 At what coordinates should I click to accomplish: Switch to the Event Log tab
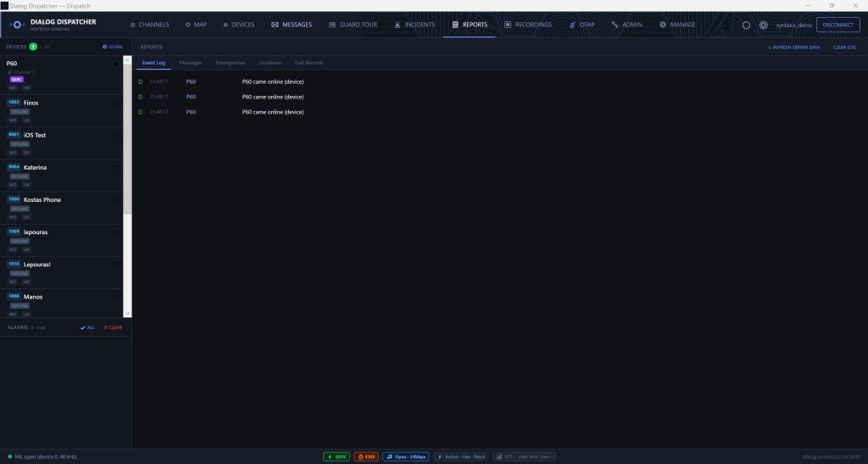153,63
